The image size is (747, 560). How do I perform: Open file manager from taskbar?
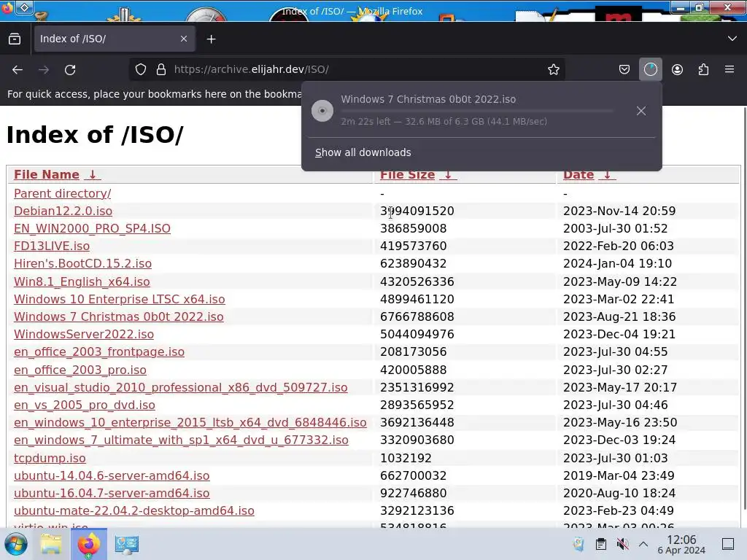tap(51, 544)
